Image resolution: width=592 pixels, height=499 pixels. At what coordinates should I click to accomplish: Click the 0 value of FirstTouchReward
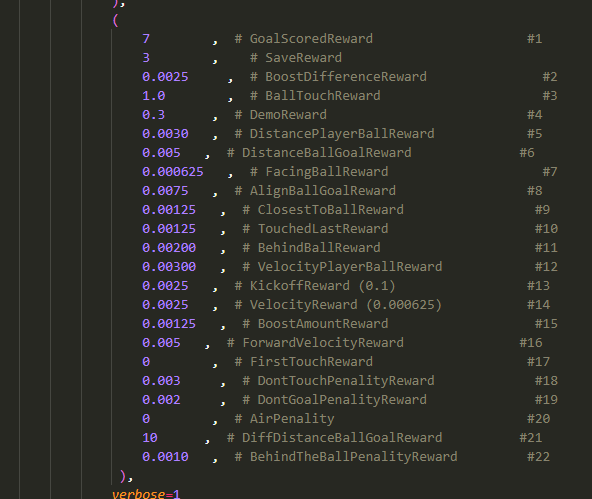tap(146, 362)
